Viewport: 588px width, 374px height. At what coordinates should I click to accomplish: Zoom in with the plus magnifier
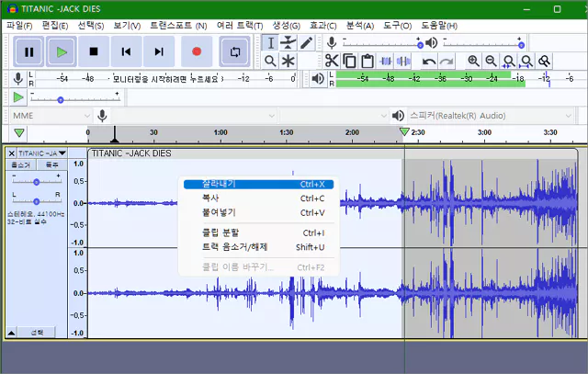click(x=474, y=61)
